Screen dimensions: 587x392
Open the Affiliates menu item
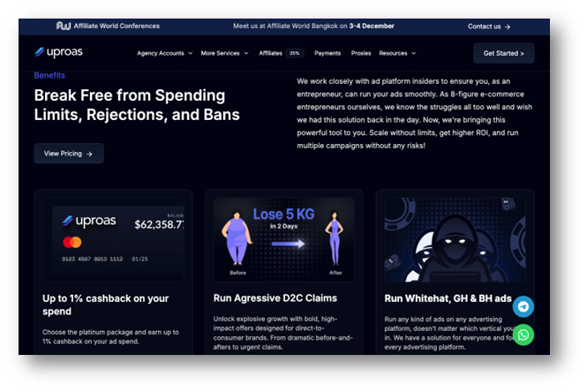[x=270, y=53]
